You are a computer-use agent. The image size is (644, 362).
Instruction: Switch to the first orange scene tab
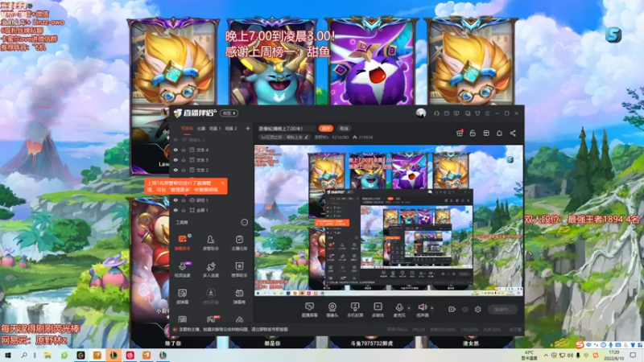click(187, 129)
